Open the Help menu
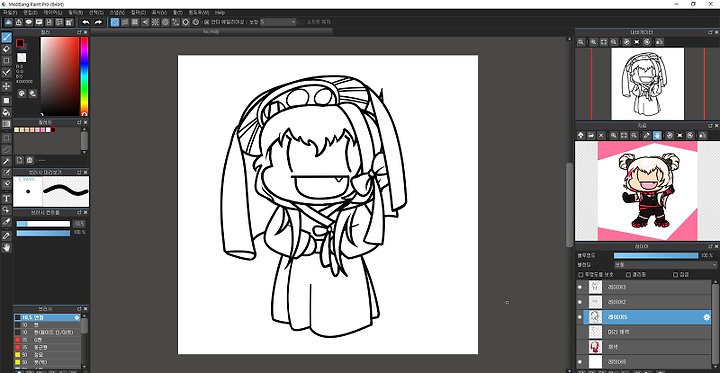 pyautogui.click(x=220, y=12)
